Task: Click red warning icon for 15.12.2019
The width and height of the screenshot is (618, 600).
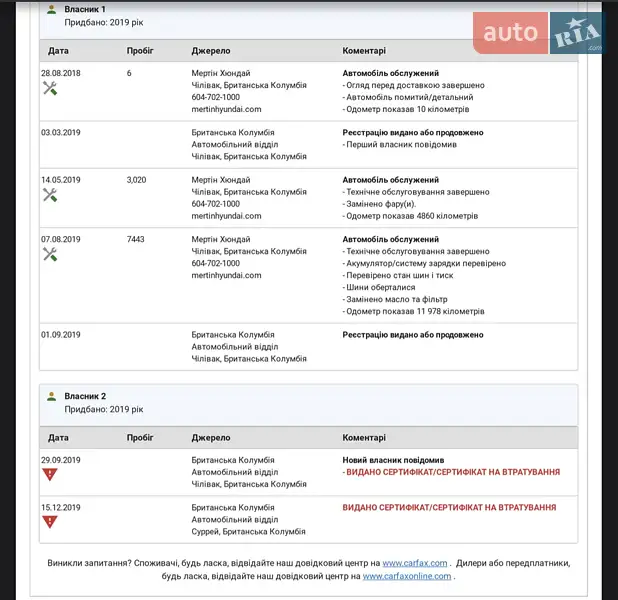Action: 50,522
